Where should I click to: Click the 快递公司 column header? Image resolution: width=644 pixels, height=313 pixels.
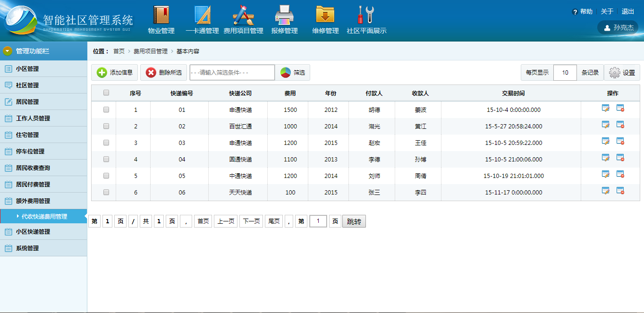click(x=240, y=93)
